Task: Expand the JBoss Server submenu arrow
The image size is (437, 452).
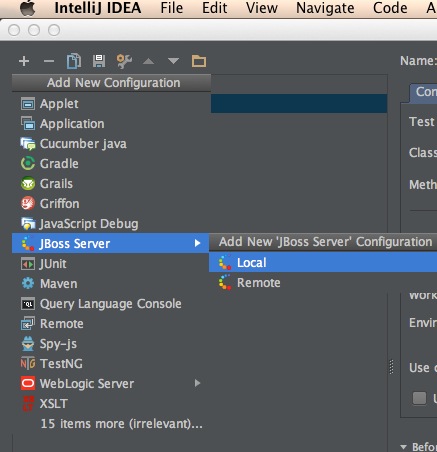Action: 197,243
